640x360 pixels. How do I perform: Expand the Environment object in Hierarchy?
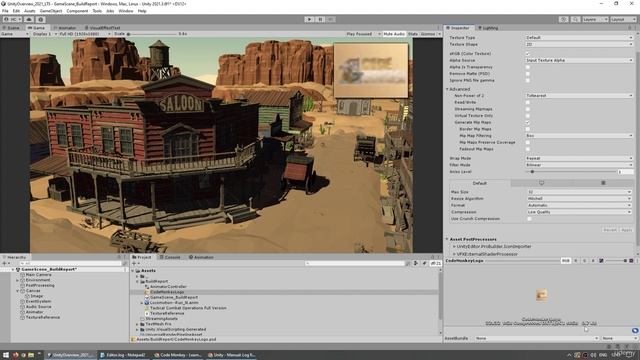(x=18, y=280)
